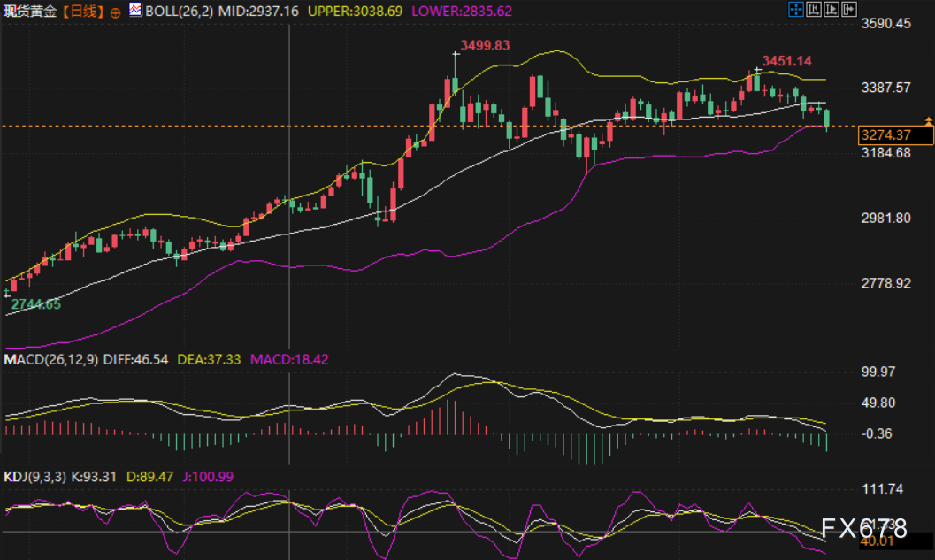
Task: Click the shrink-chart-left axis icon
Action: point(814,9)
